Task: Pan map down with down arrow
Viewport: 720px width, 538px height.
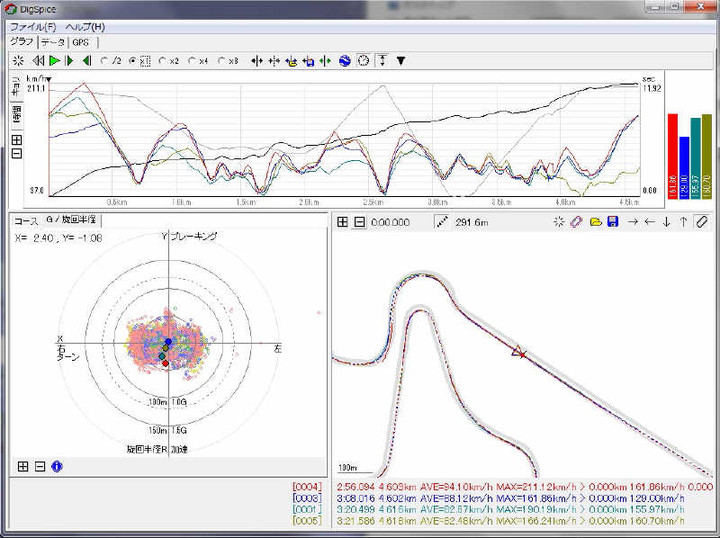Action: click(666, 222)
